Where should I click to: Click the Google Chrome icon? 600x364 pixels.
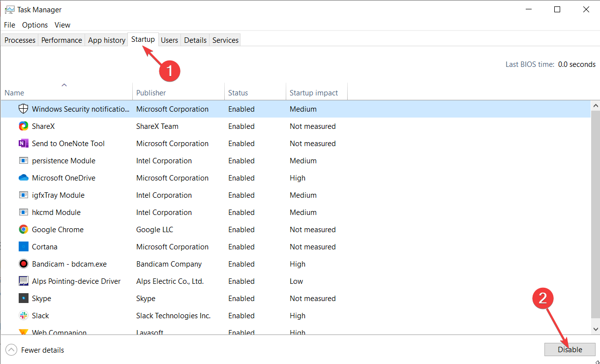23,229
